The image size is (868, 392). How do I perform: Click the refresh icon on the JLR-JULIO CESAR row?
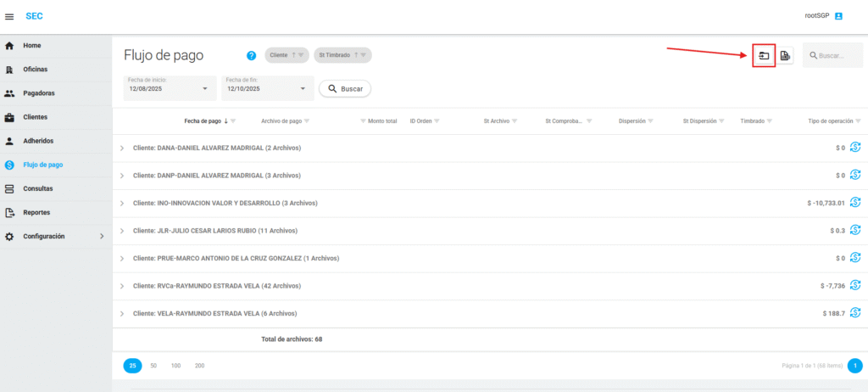tap(854, 230)
